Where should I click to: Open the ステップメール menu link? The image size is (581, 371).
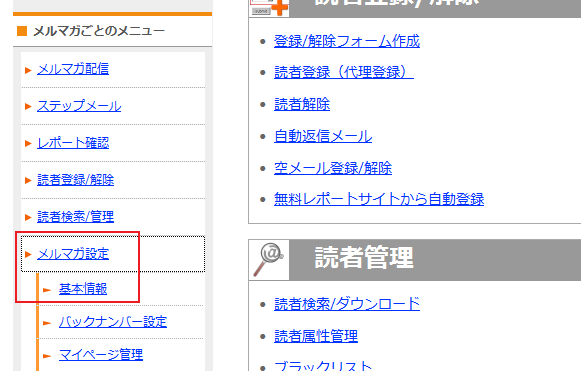[79, 106]
